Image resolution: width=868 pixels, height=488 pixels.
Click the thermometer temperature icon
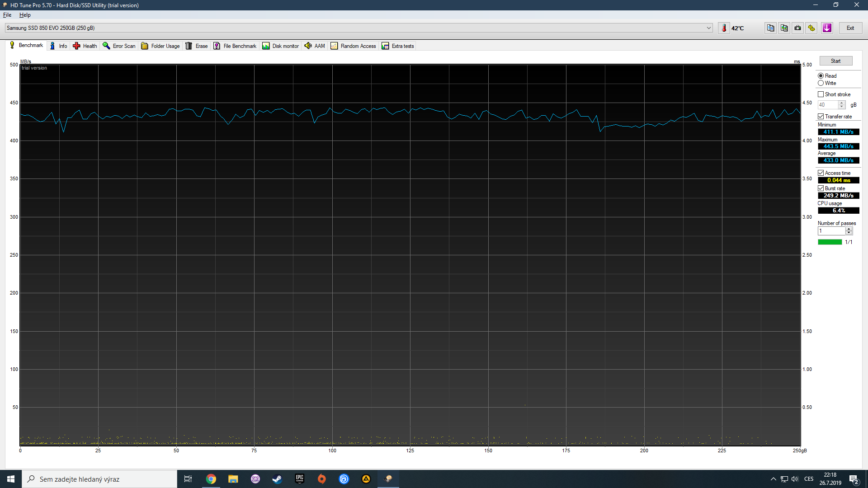724,28
